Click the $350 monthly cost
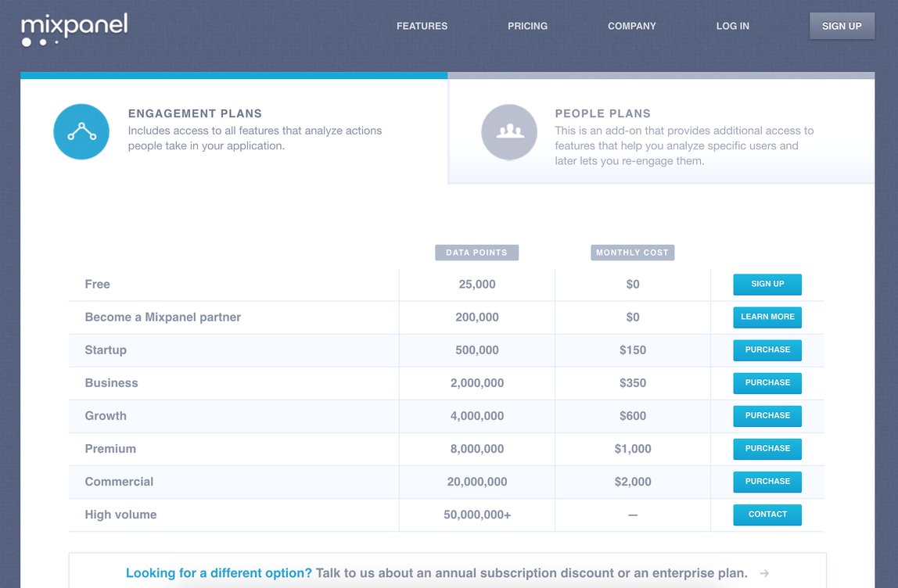The height and width of the screenshot is (588, 898). pos(633,383)
